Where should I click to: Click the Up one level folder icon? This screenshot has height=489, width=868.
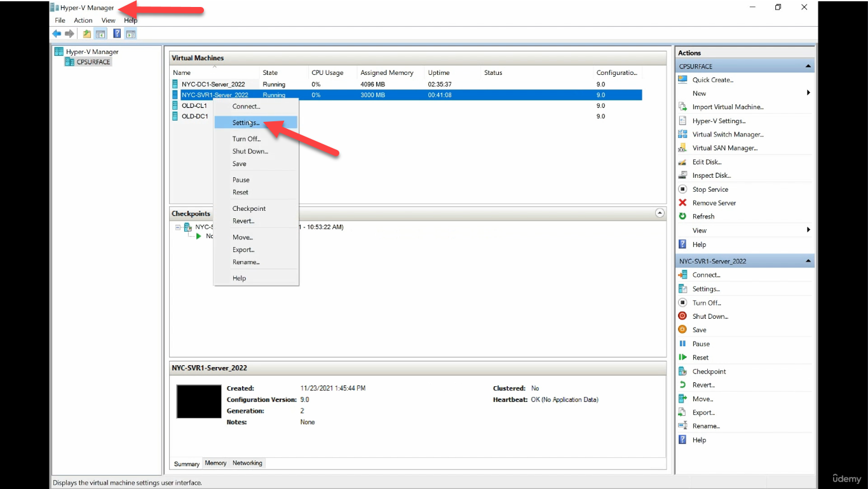point(87,34)
